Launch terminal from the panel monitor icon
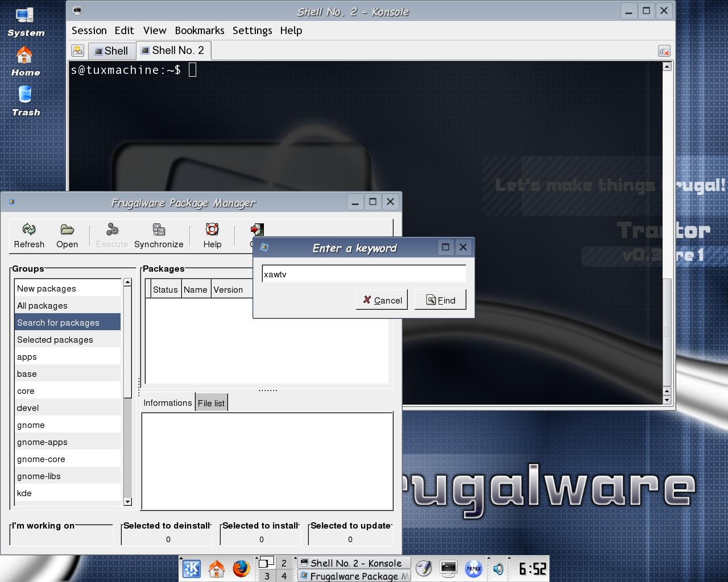Viewport: 728px width, 582px height. pyautogui.click(x=448, y=568)
